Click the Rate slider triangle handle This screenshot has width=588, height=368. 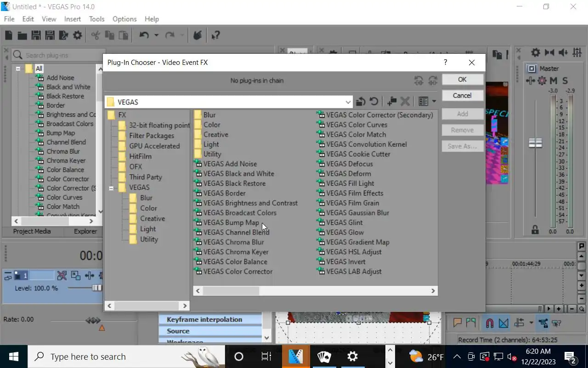[x=102, y=328]
